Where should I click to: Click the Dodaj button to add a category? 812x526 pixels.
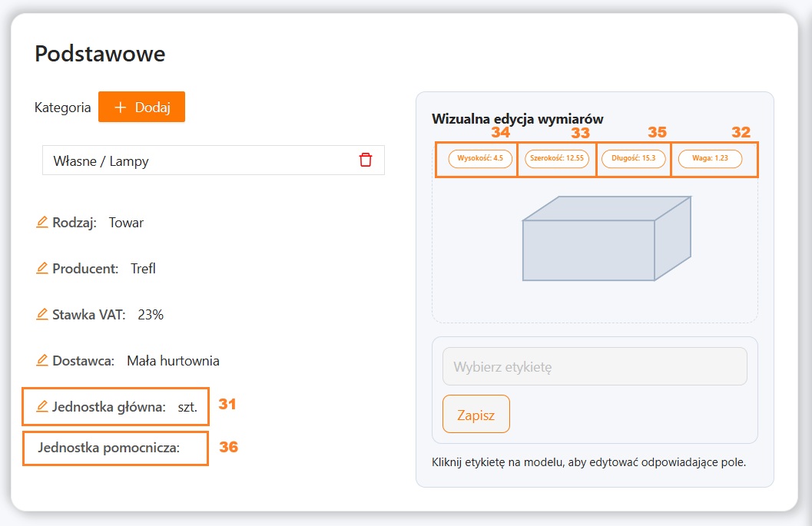click(x=141, y=108)
